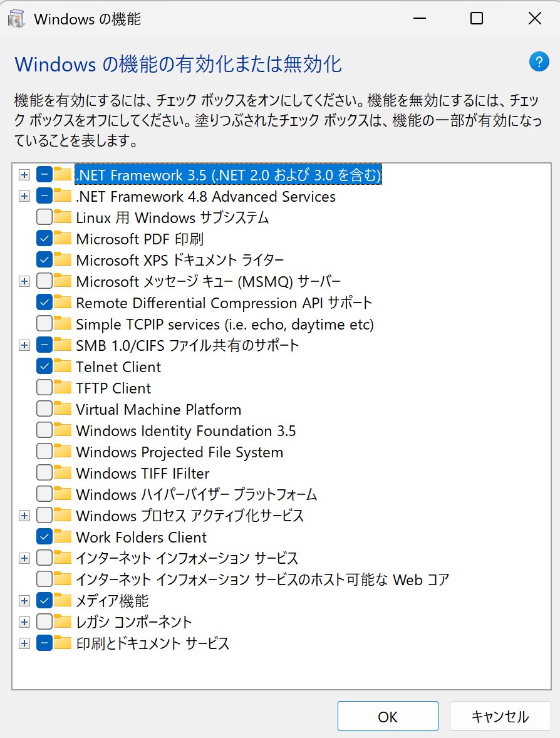Expand the インターネット インフォメーション サービス node
This screenshot has height=738, width=560.
click(x=24, y=558)
